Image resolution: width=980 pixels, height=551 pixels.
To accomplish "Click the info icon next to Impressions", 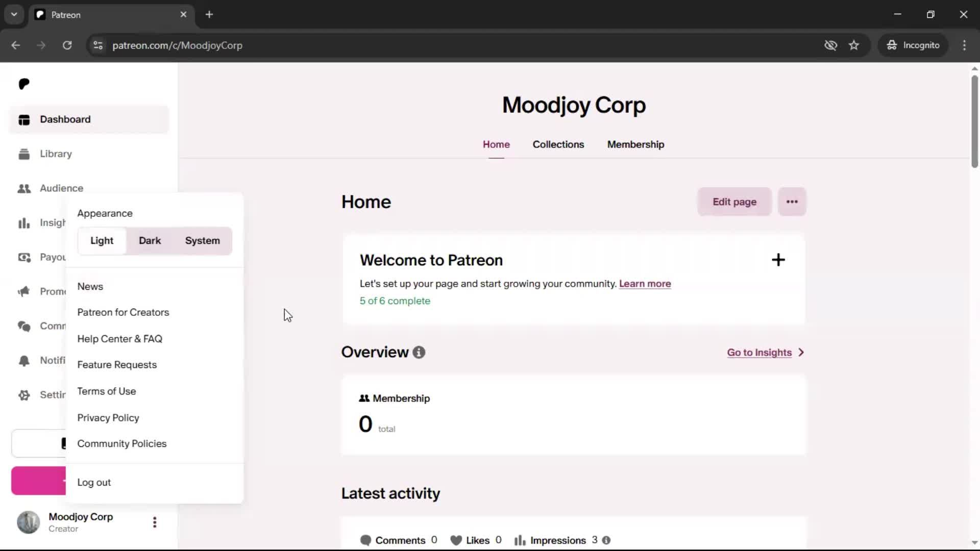I will click(x=606, y=540).
